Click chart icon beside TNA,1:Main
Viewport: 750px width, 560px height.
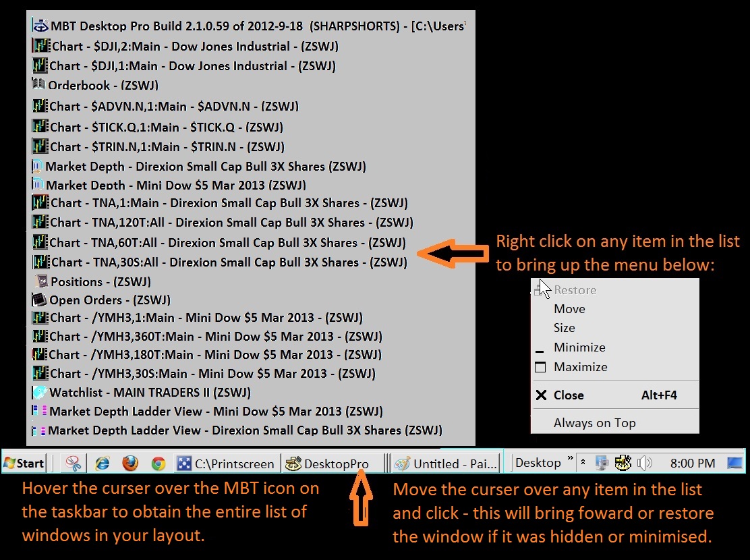coord(40,202)
